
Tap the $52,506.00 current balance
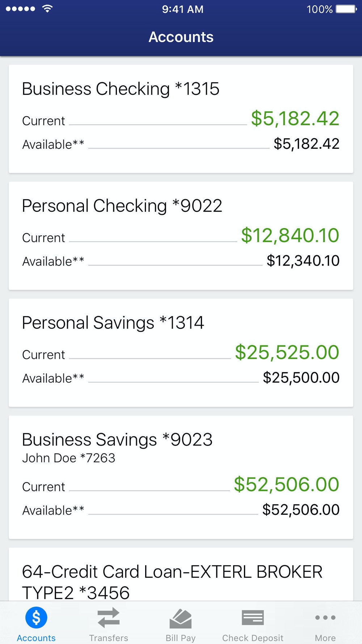pos(286,485)
